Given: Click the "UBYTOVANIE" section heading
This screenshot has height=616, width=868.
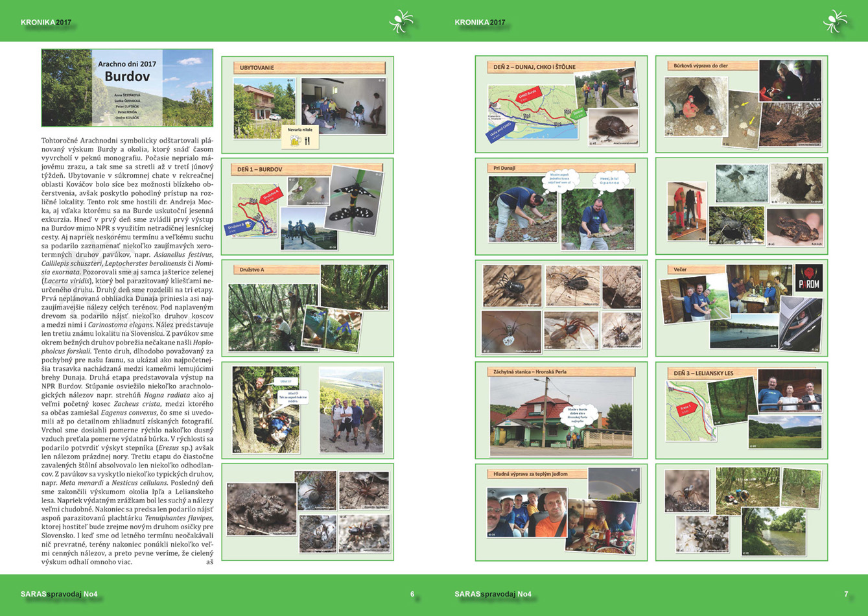Looking at the screenshot, I should [x=257, y=67].
